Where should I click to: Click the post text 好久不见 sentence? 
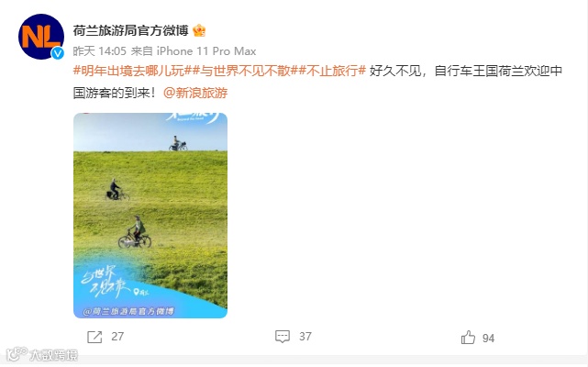pos(317,82)
